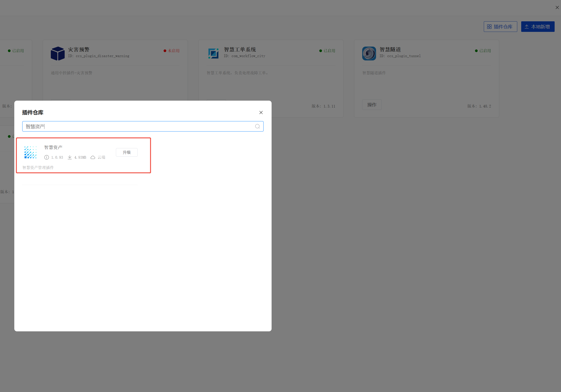Click ID com_workflow_city text
This screenshot has width=561, height=392.
[x=244, y=56]
